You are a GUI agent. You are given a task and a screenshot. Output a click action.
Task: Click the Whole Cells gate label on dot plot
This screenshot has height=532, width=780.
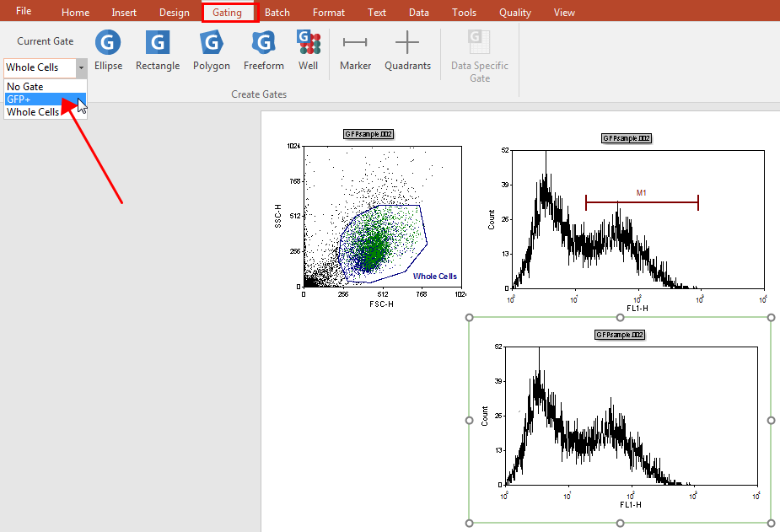click(x=435, y=277)
